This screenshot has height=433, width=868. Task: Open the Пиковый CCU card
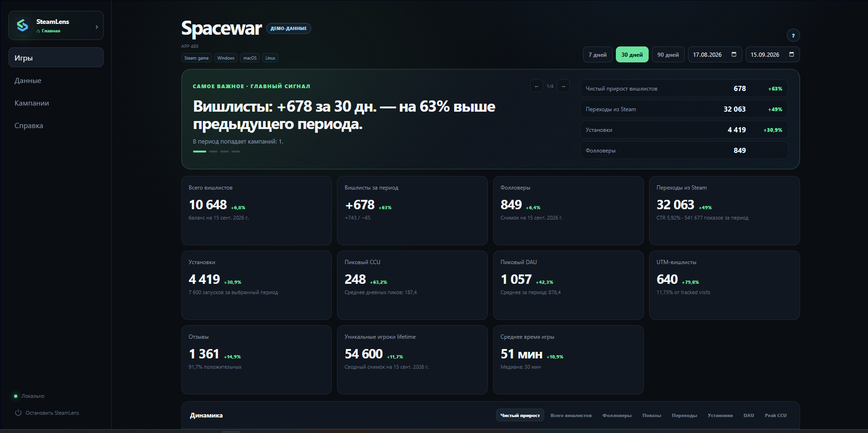(412, 285)
